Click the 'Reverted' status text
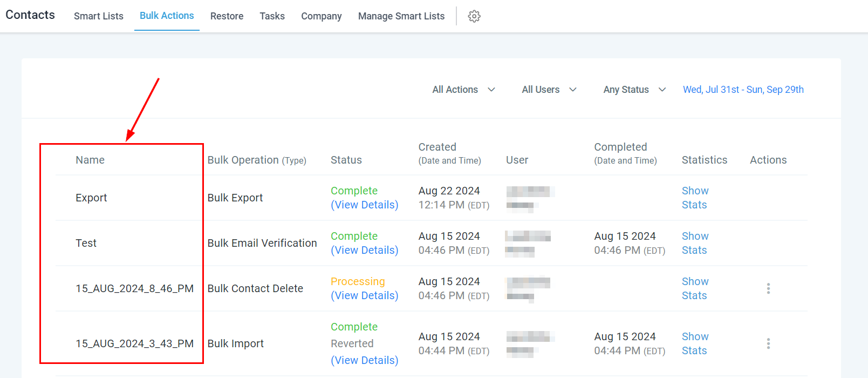The width and height of the screenshot is (868, 378). 352,343
